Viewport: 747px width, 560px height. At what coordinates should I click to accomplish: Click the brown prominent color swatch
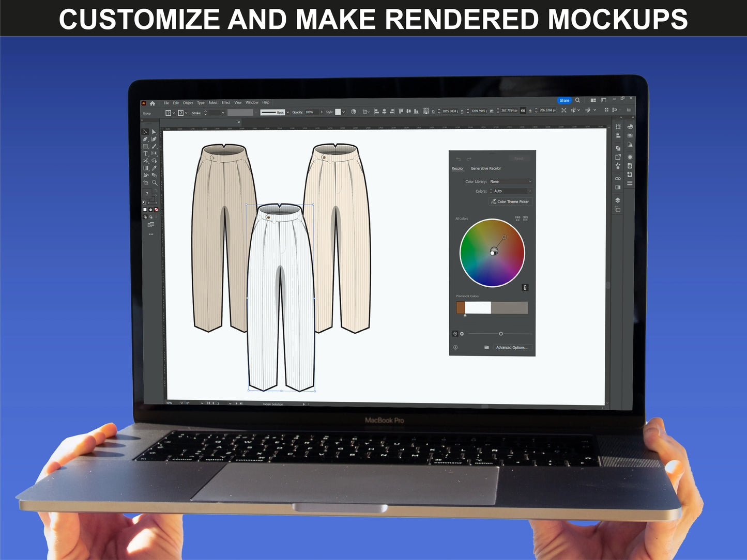460,308
